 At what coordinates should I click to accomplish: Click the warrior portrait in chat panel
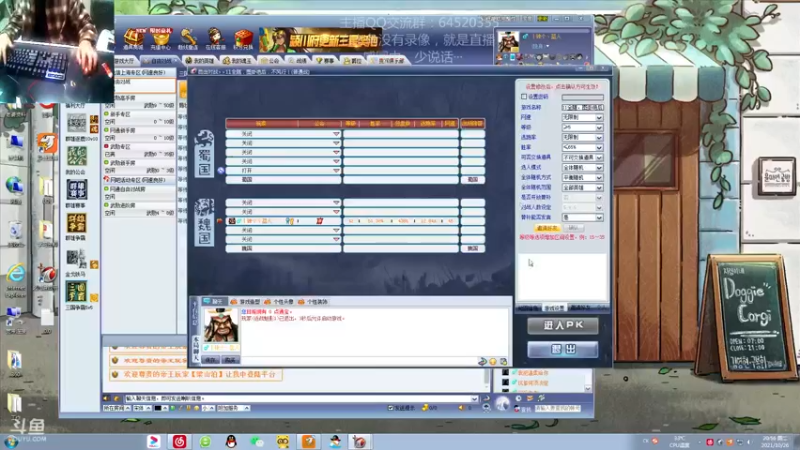tap(221, 325)
